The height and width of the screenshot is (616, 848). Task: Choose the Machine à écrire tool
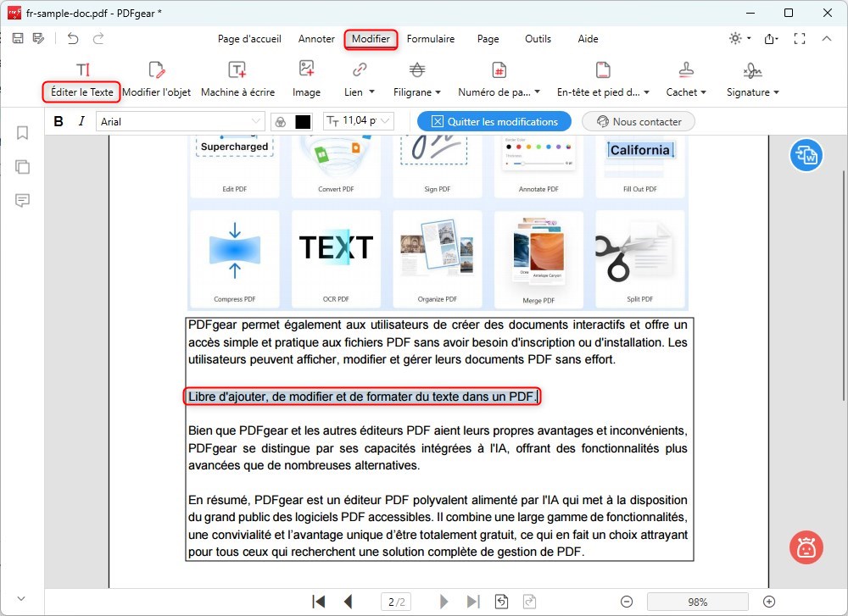(x=238, y=80)
